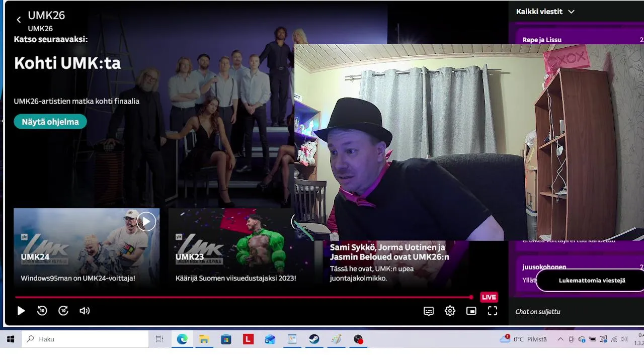Image resolution: width=644 pixels, height=362 pixels.
Task: Switch to Microsoft Edge in the taskbar
Action: (182, 339)
